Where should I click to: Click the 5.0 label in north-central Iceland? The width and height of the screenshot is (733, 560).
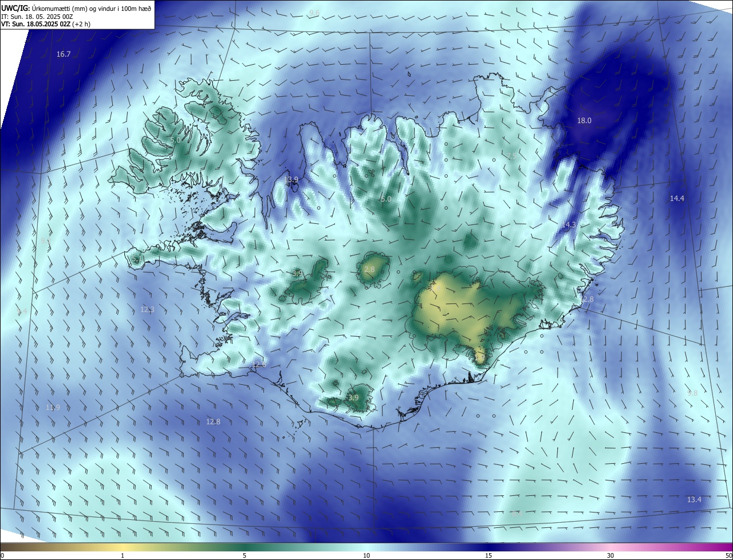tap(385, 199)
